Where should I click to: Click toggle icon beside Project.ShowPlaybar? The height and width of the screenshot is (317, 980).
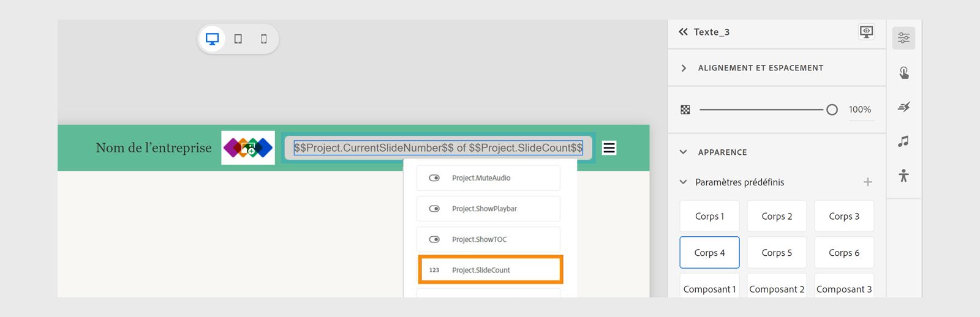click(434, 209)
